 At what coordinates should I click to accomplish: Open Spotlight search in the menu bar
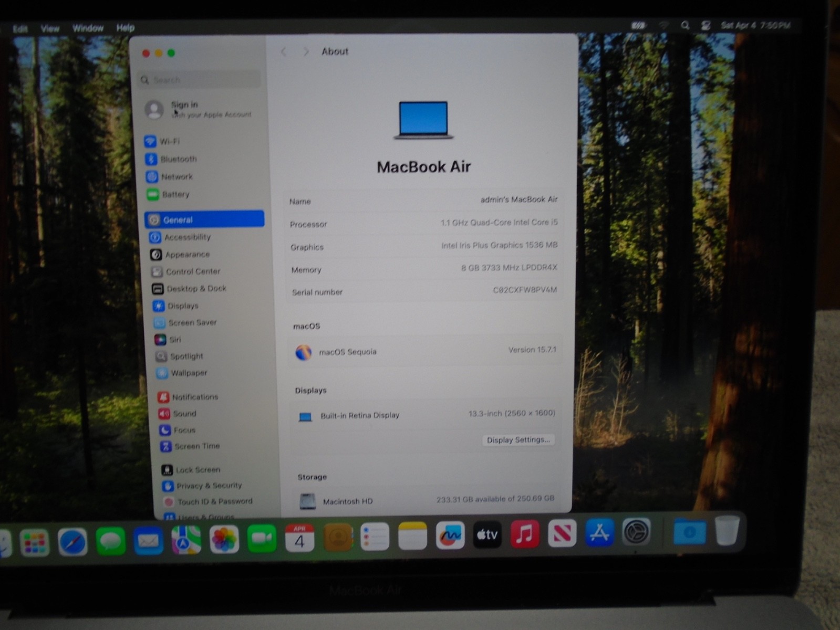point(685,25)
